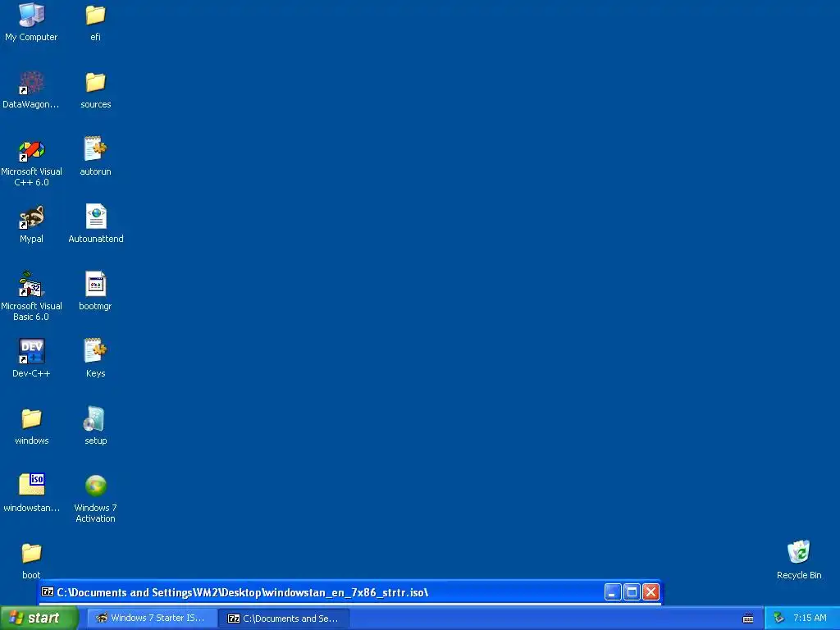Maximize the 7-Zip window
Viewport: 840px width, 630px height.
(x=632, y=592)
